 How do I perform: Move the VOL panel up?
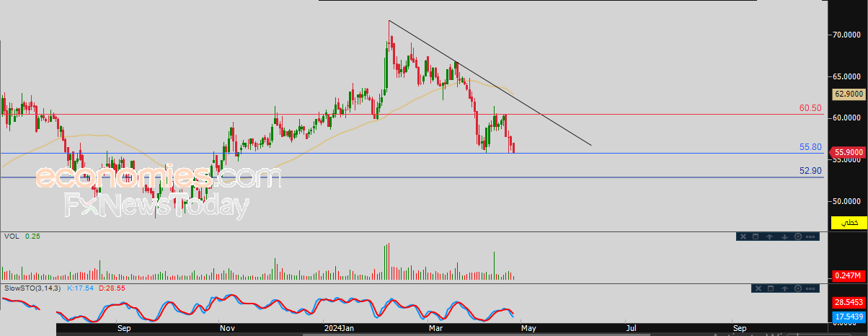coord(769,236)
